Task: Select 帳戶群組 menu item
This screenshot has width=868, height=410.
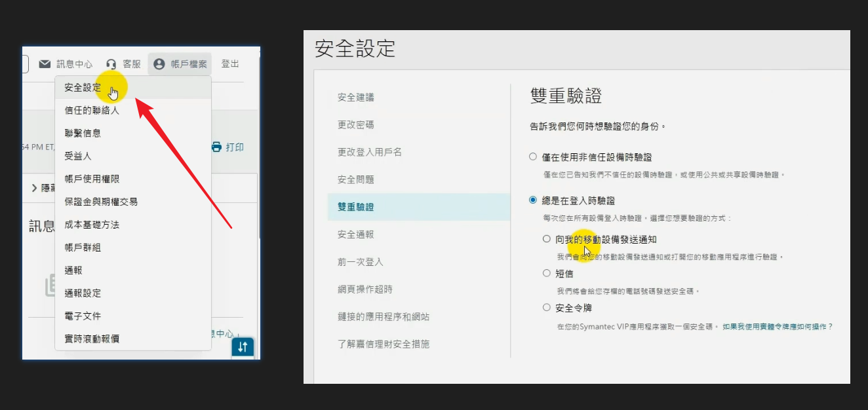Action: (133, 248)
